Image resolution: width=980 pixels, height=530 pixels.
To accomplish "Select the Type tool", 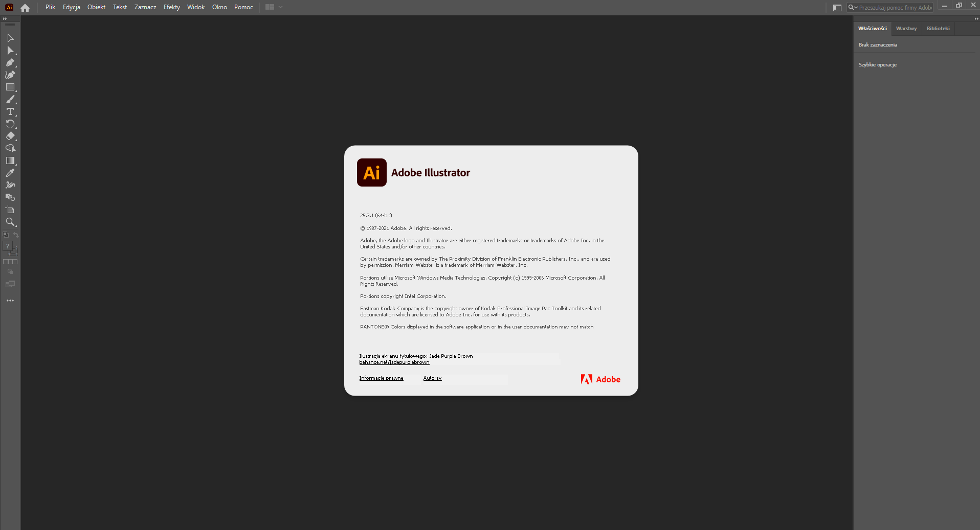I will pos(10,112).
